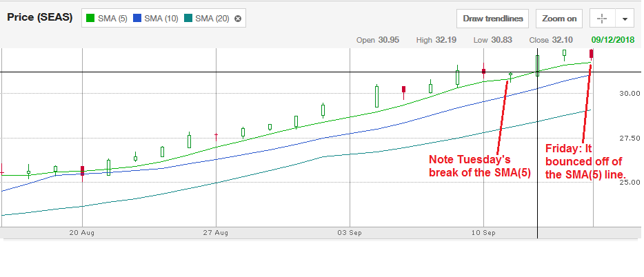This screenshot has height=277, width=644.
Task: Click the 09/12/2018 date readout
Action: [x=613, y=40]
